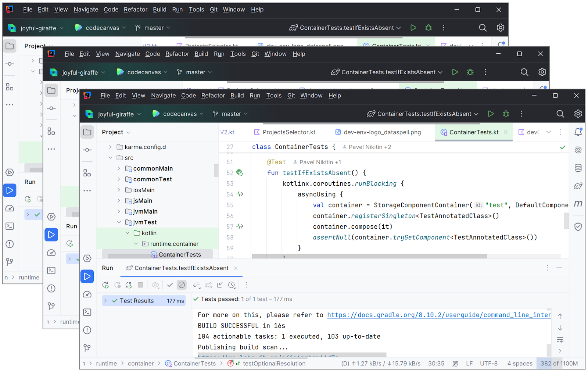The width and height of the screenshot is (588, 372).
Task: Expand the commonMain folder
Action: click(119, 168)
